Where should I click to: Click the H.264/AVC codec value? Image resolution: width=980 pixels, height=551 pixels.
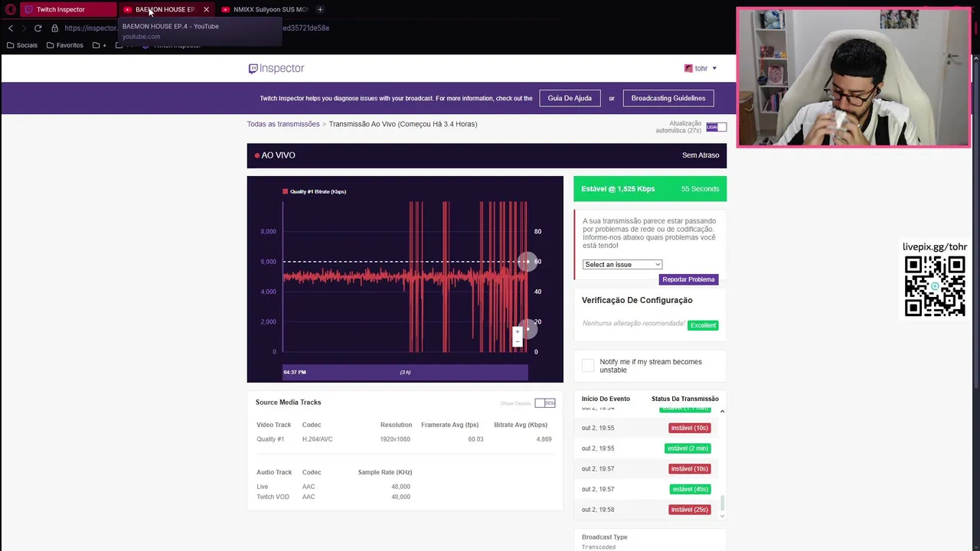click(x=317, y=439)
